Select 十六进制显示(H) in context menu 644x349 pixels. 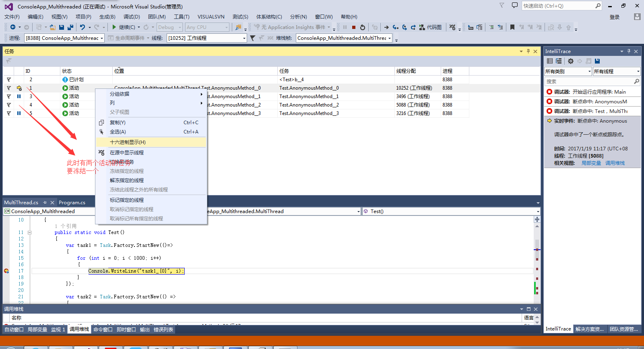coord(151,142)
